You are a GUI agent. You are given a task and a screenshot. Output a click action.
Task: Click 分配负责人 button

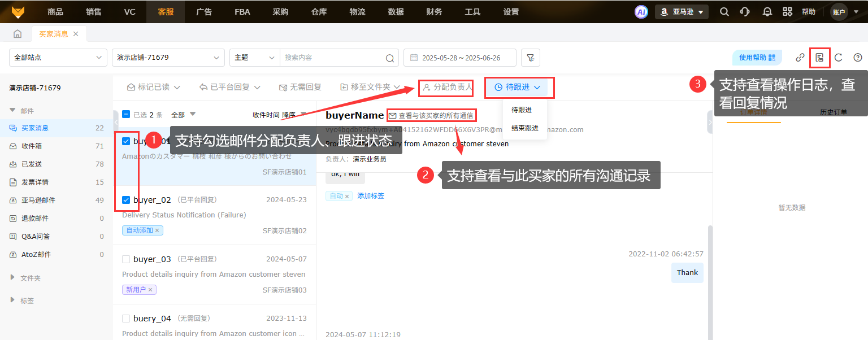click(446, 88)
